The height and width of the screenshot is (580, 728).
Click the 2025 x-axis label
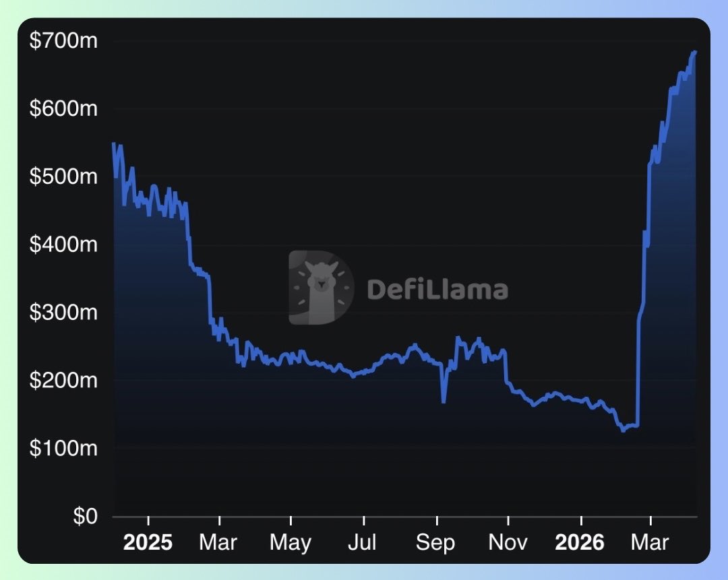pos(148,542)
